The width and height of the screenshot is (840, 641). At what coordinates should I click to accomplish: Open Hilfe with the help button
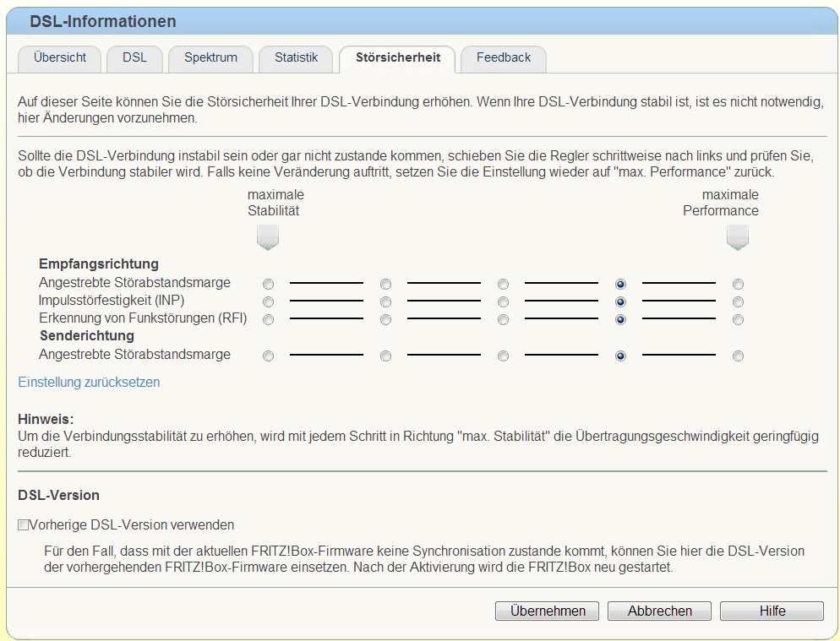[772, 611]
